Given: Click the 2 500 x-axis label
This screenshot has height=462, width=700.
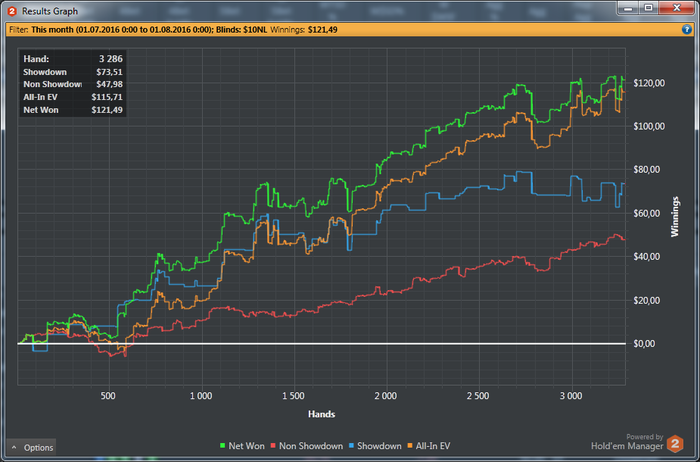Looking at the screenshot, I should click(x=478, y=396).
